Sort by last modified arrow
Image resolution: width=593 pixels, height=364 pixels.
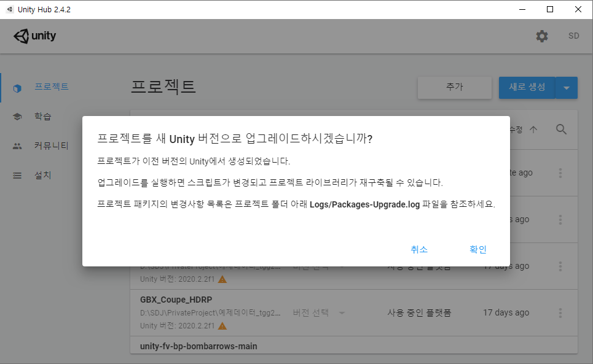pyautogui.click(x=533, y=130)
